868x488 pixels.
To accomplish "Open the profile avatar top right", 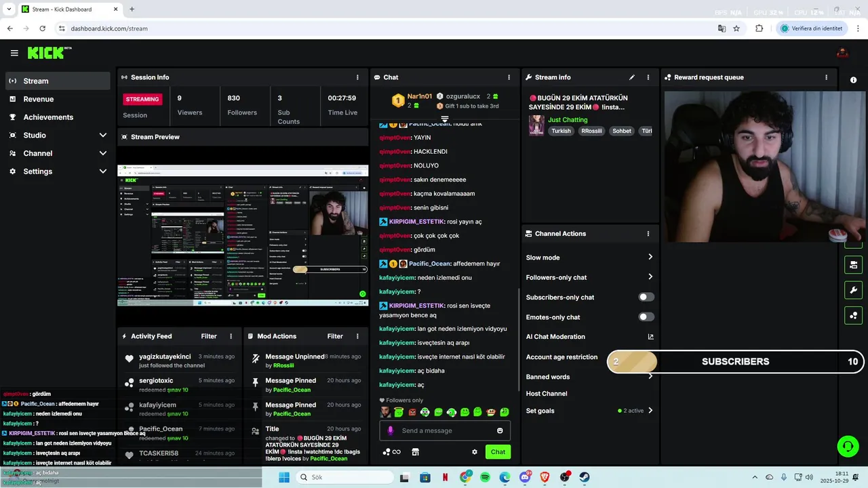I will [x=842, y=53].
